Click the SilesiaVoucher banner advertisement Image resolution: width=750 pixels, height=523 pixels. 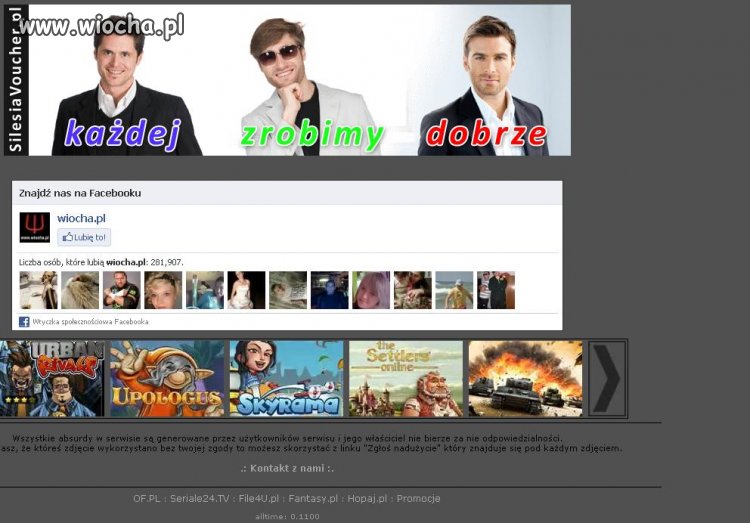click(x=287, y=80)
